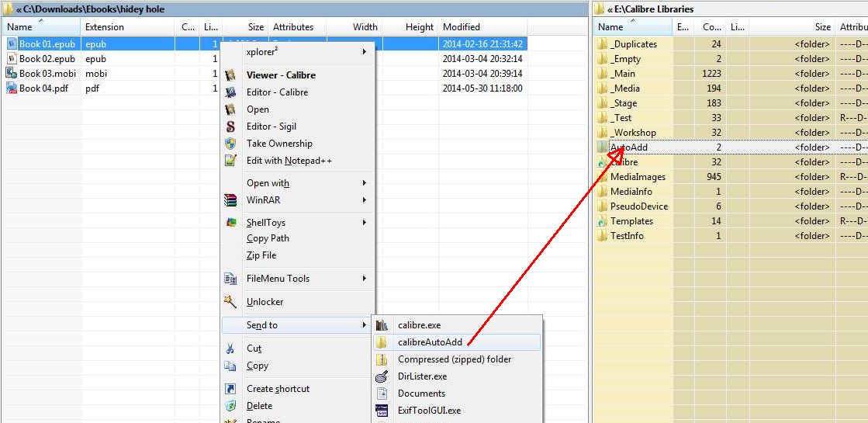Click the E:\Calibre Libraries path bar

tap(731, 9)
